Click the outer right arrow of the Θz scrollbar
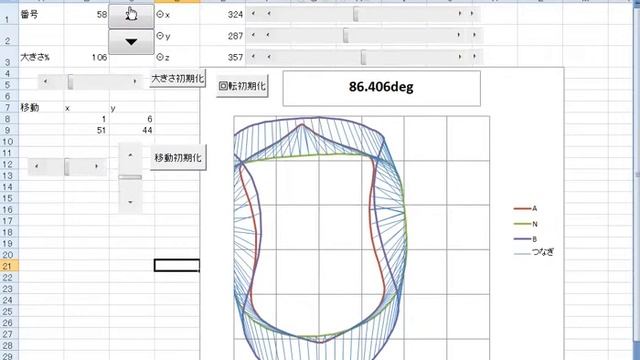640x360 pixels. click(x=475, y=57)
